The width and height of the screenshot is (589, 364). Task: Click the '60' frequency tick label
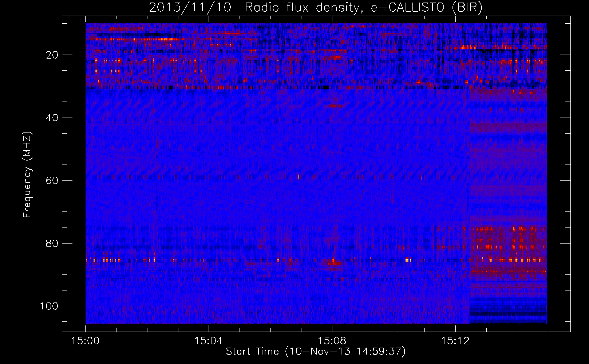tap(52, 181)
